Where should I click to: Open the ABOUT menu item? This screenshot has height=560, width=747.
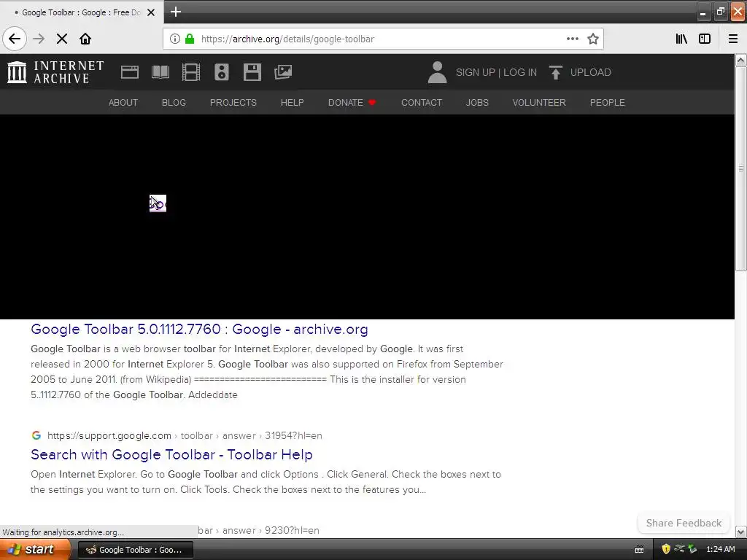(x=123, y=102)
